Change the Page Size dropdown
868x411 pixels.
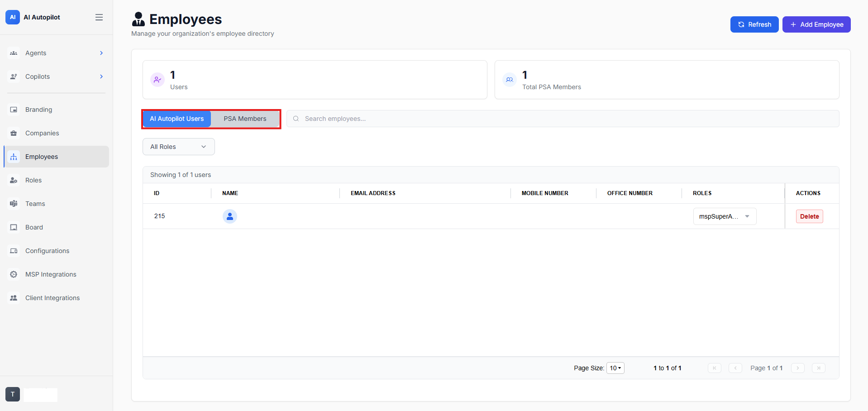pos(615,368)
